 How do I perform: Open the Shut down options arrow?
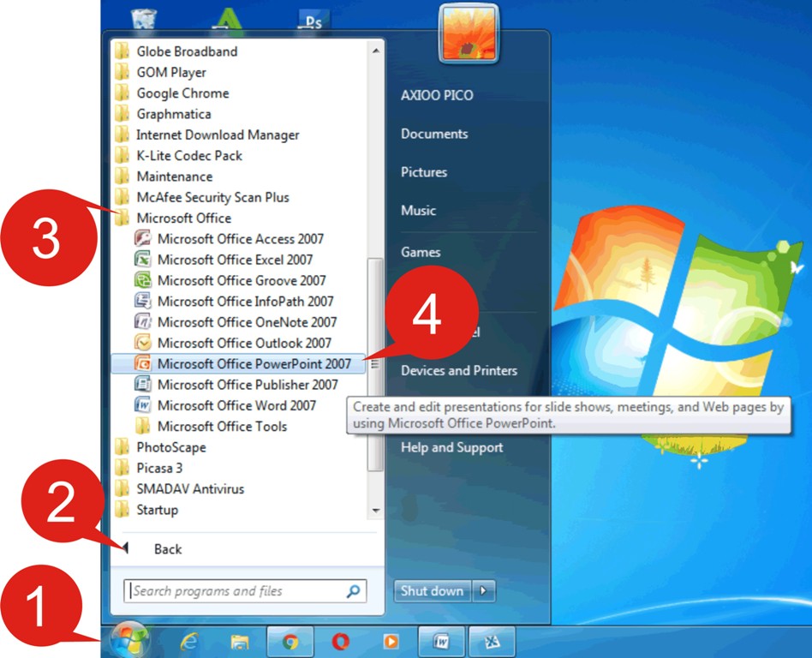(x=484, y=590)
